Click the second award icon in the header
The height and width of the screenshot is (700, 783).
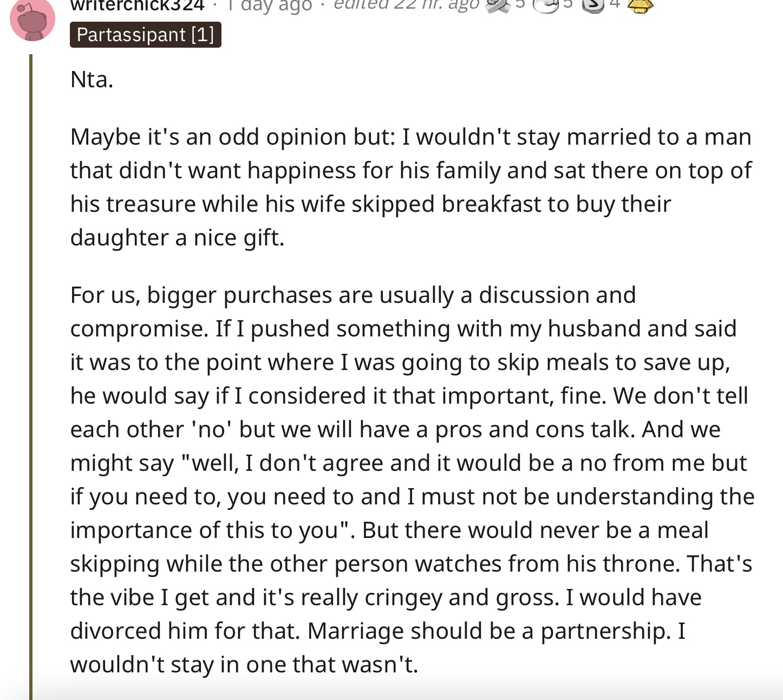click(x=545, y=6)
